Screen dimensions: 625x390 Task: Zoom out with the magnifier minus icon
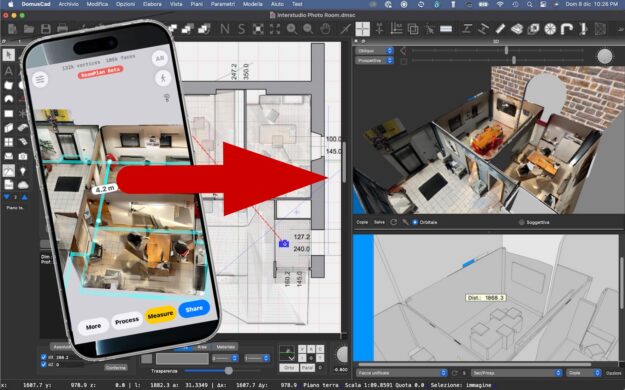tap(308, 29)
